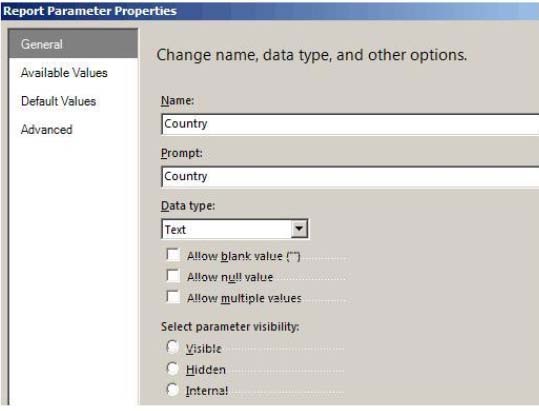Click the Prompt: field label
The height and width of the screenshot is (411, 539).
pyautogui.click(x=182, y=153)
